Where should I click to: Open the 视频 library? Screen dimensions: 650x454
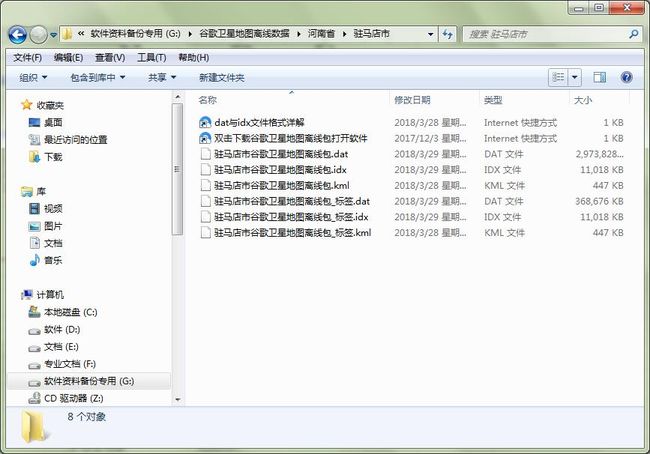pyautogui.click(x=53, y=209)
